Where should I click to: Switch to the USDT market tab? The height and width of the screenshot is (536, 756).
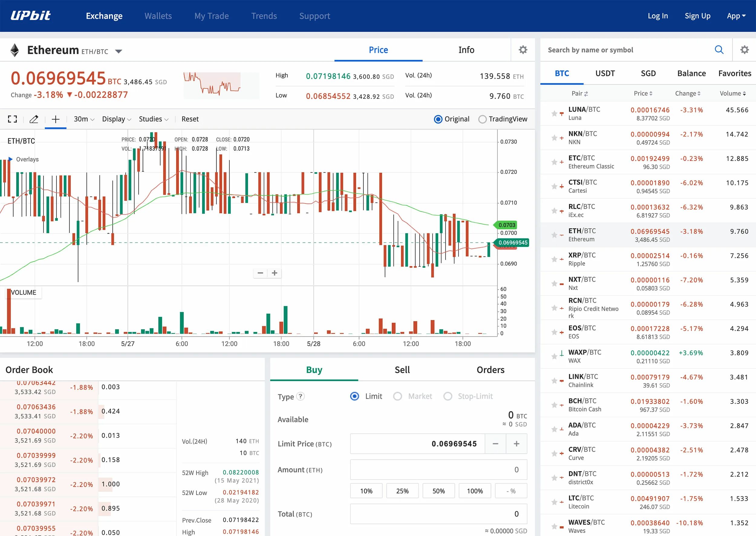(605, 73)
